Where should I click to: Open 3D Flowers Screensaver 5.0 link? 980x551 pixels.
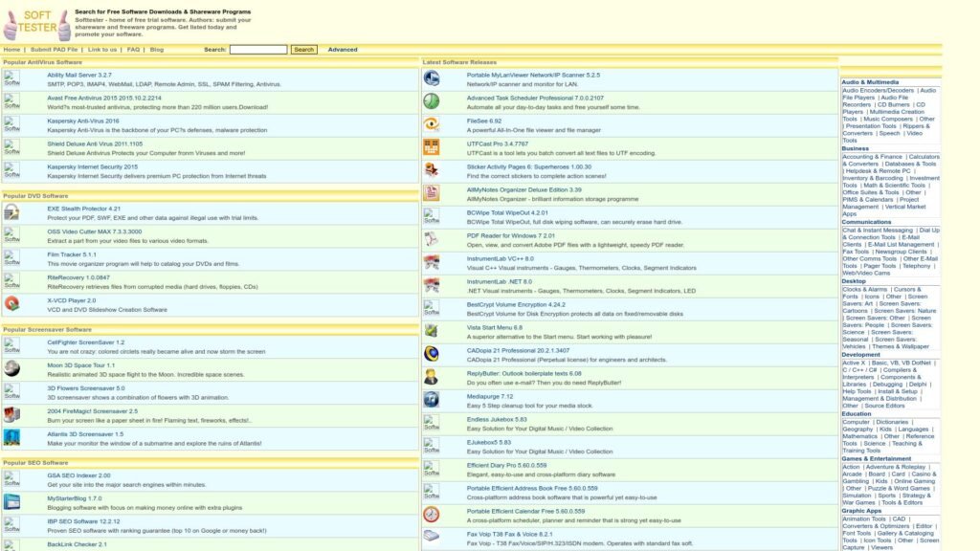point(86,388)
